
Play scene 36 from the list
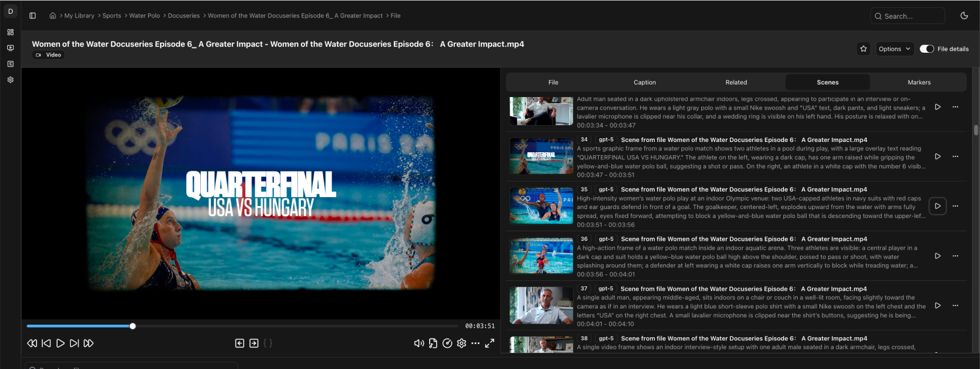click(x=937, y=256)
